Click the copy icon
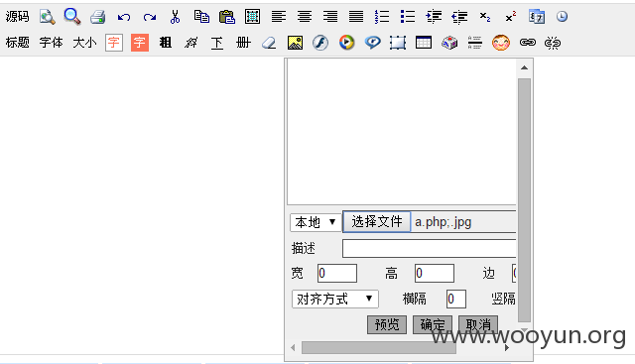This screenshot has height=364, width=635. click(x=201, y=17)
